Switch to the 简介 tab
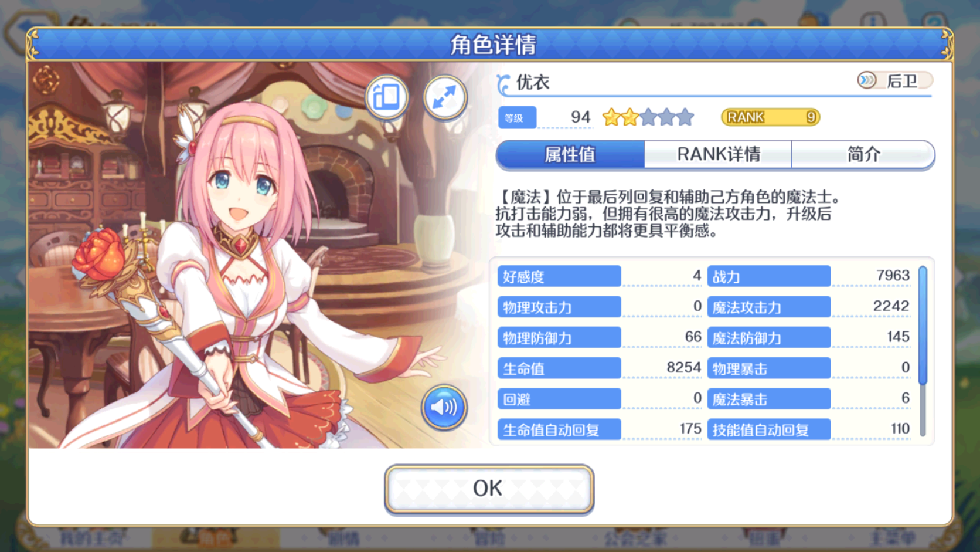This screenshot has width=980, height=552. click(x=863, y=154)
